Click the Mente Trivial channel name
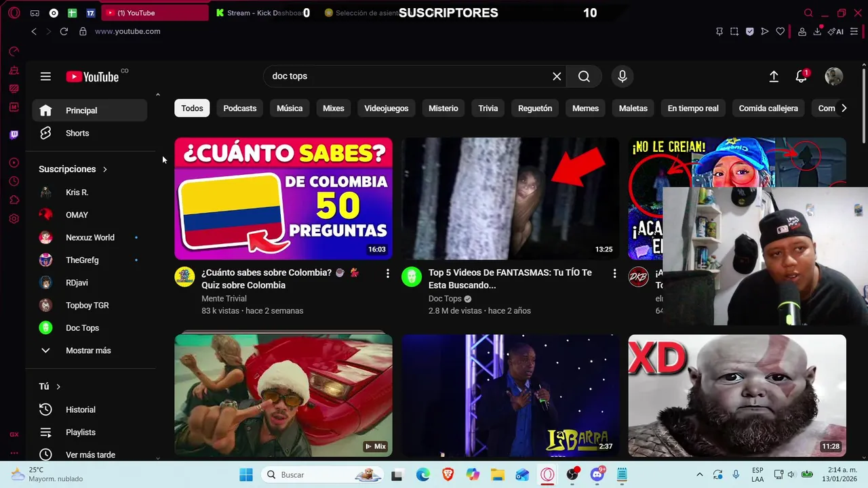The image size is (868, 488). click(x=224, y=298)
